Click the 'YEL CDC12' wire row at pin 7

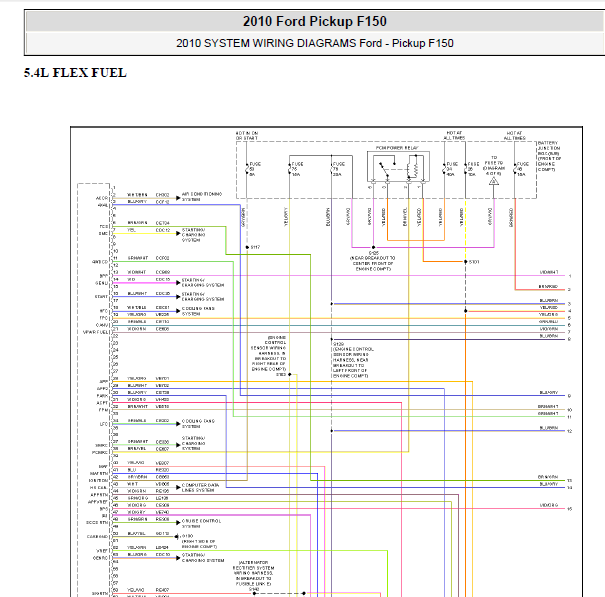coord(146,231)
